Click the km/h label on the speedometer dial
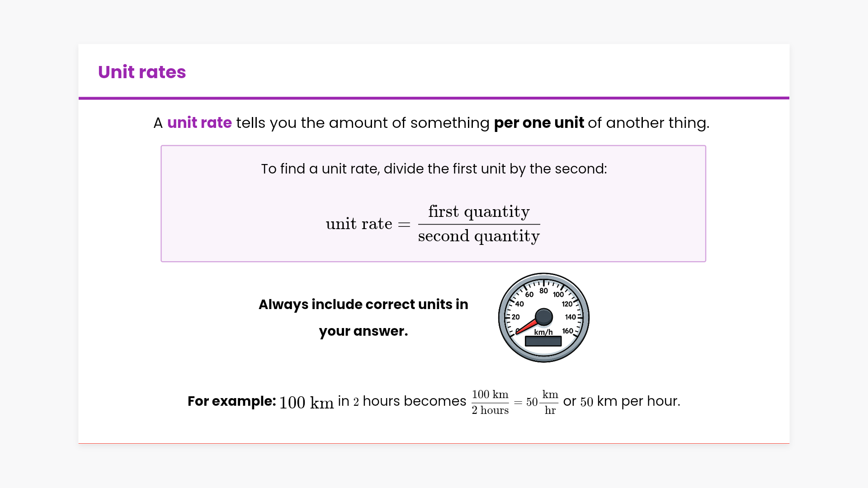This screenshot has height=488, width=868. point(543,332)
